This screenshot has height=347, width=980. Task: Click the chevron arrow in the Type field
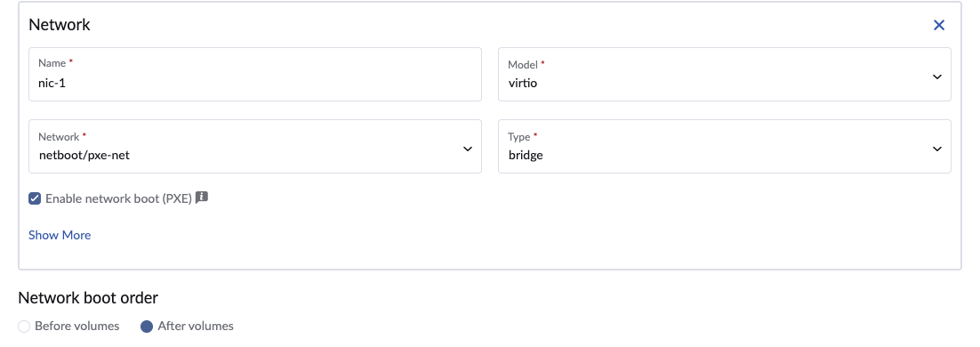(x=937, y=149)
